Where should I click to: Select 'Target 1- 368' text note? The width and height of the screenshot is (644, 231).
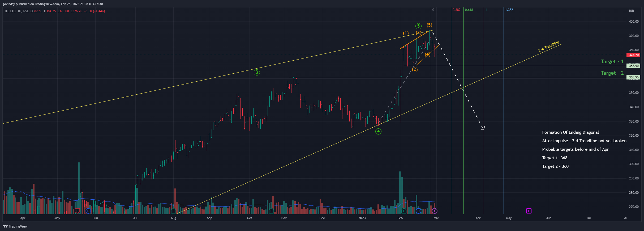click(x=555, y=158)
